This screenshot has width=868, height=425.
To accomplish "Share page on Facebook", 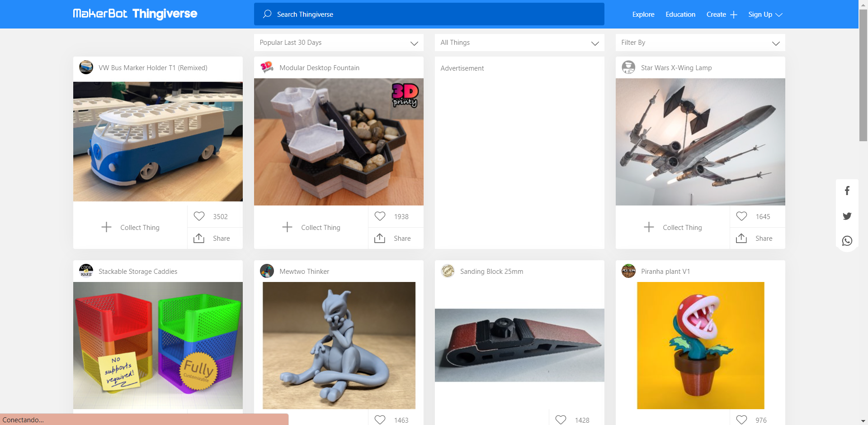I will coord(847,191).
